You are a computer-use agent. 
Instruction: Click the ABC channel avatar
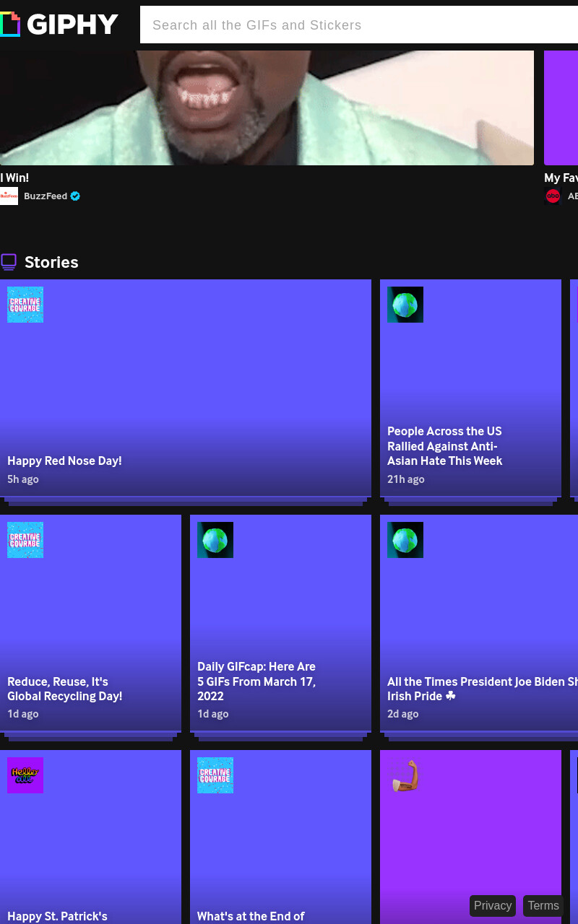point(553,196)
